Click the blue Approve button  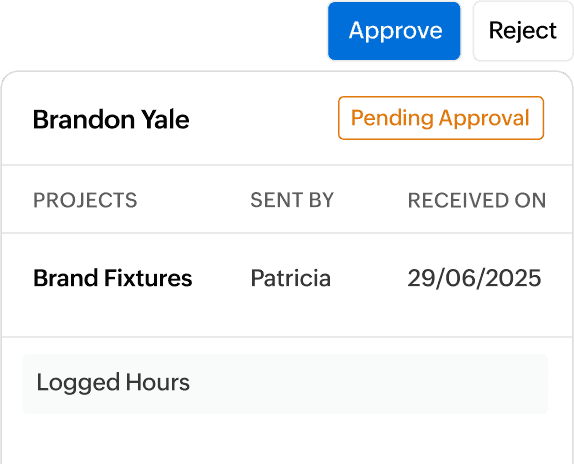point(394,31)
